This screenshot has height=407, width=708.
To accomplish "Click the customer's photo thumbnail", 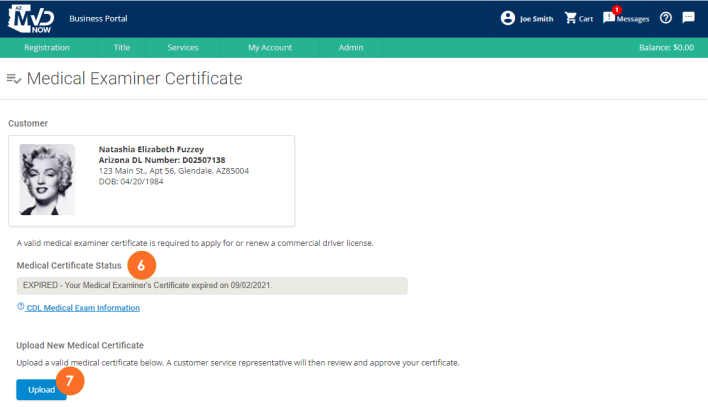I will pyautogui.click(x=47, y=180).
